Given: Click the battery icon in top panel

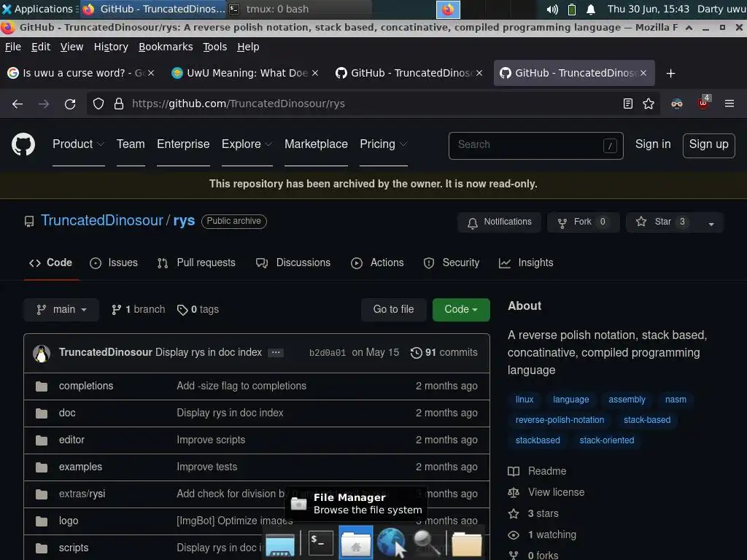Looking at the screenshot, I should coord(572,9).
